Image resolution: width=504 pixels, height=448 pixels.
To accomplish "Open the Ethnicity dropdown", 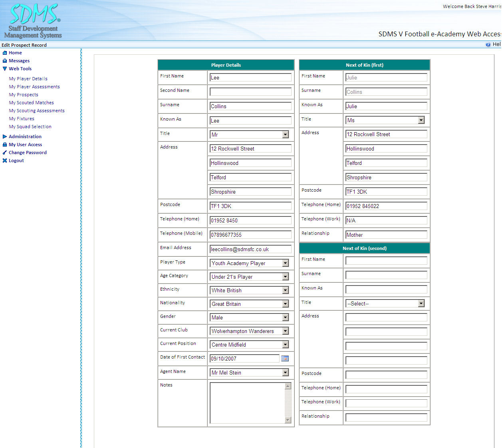I will (250, 290).
